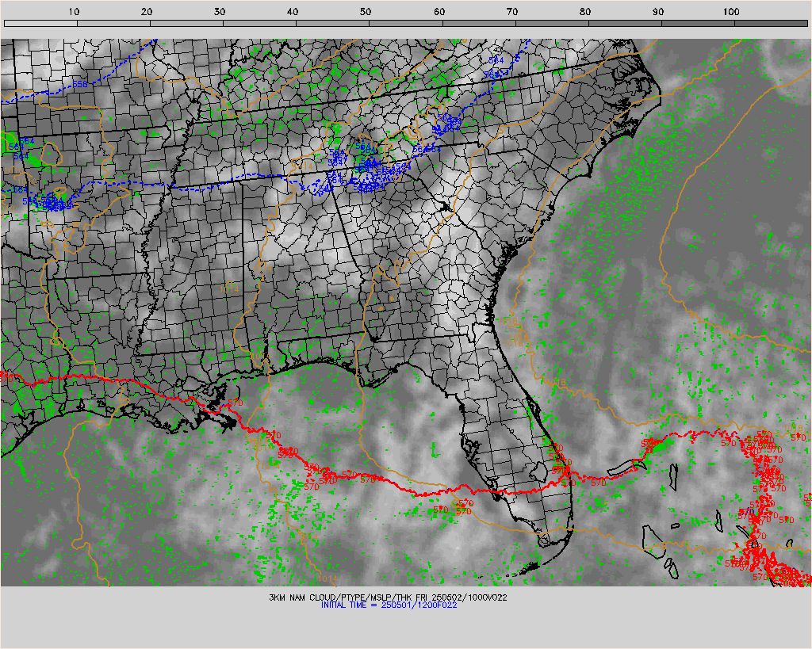Click the blue 558 thickness contour label
Image resolution: width=812 pixels, height=649 pixels.
(80, 84)
